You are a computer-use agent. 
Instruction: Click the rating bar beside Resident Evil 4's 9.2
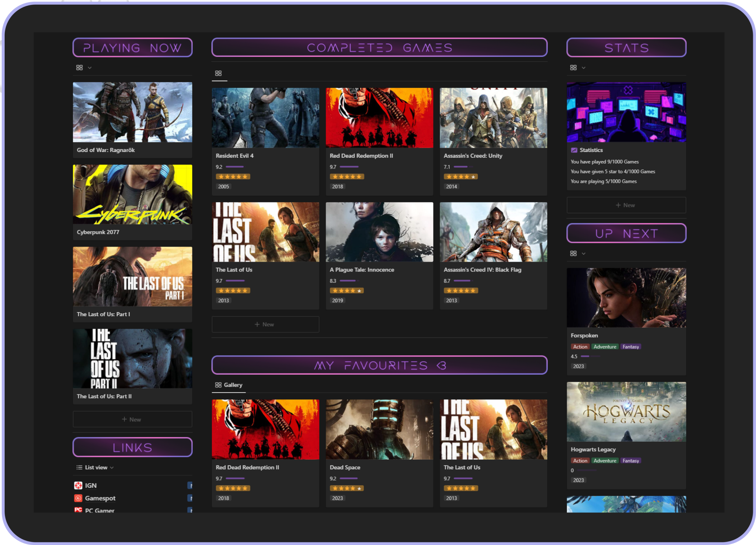(235, 167)
